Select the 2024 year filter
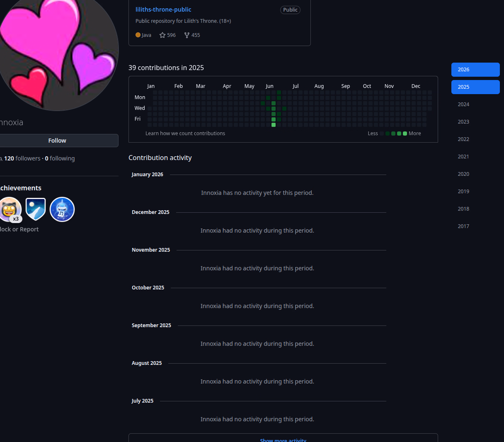Screen dimensions: 504x442 (463, 104)
